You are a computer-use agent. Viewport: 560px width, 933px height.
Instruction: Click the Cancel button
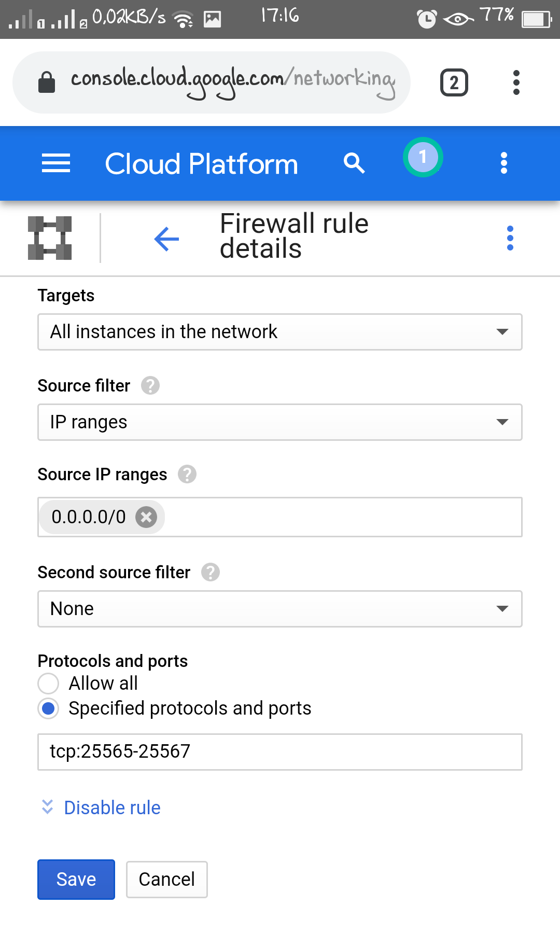click(166, 880)
